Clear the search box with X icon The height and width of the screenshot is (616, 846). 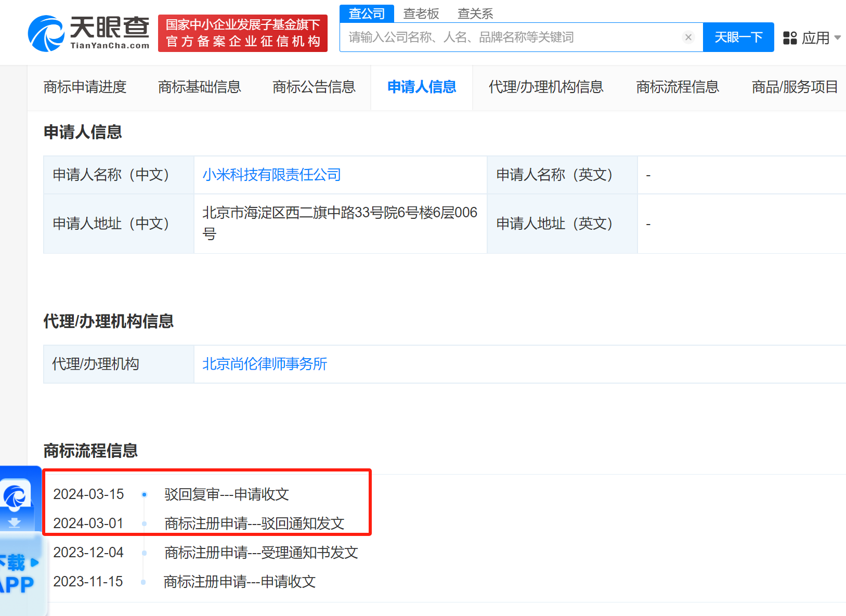click(x=688, y=37)
